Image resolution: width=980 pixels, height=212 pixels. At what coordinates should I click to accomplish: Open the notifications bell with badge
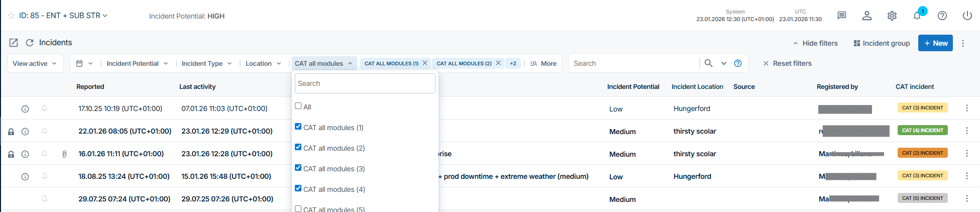pos(917,16)
